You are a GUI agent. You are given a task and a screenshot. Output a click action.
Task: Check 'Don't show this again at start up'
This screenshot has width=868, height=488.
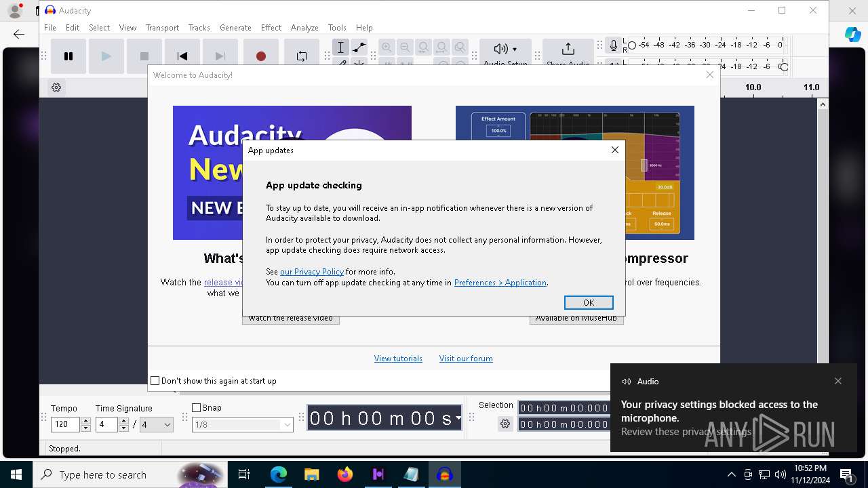click(x=155, y=381)
